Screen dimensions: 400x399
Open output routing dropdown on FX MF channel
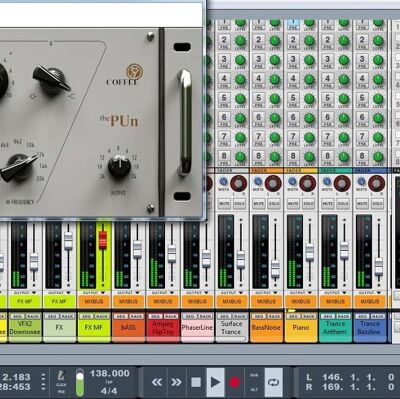[x=102, y=292]
